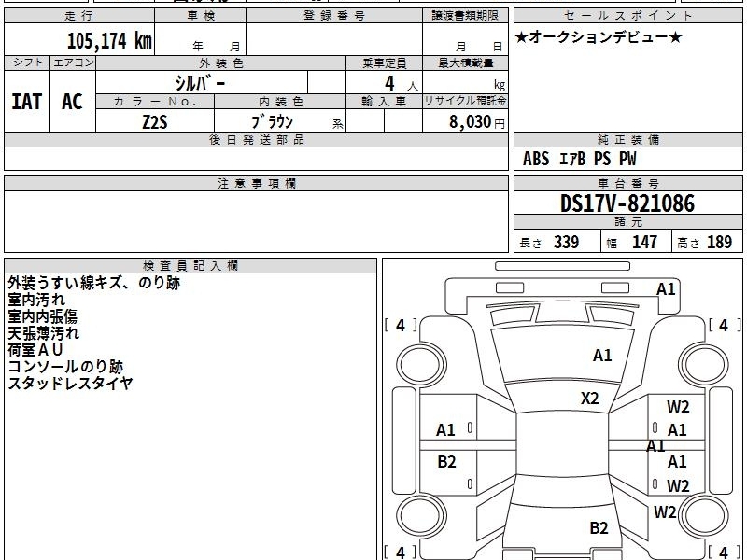Viewport: 747px width, 560px height.
Task: Click the セールスポイント header
Action: 627,16
